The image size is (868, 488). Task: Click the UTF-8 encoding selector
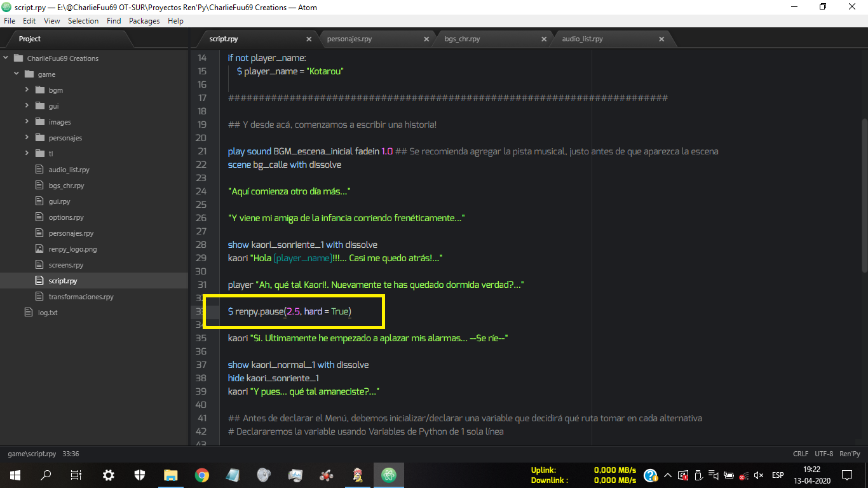(824, 454)
